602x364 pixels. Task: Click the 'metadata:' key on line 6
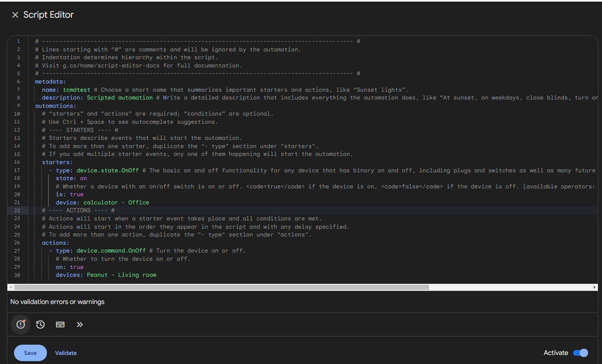click(x=50, y=82)
